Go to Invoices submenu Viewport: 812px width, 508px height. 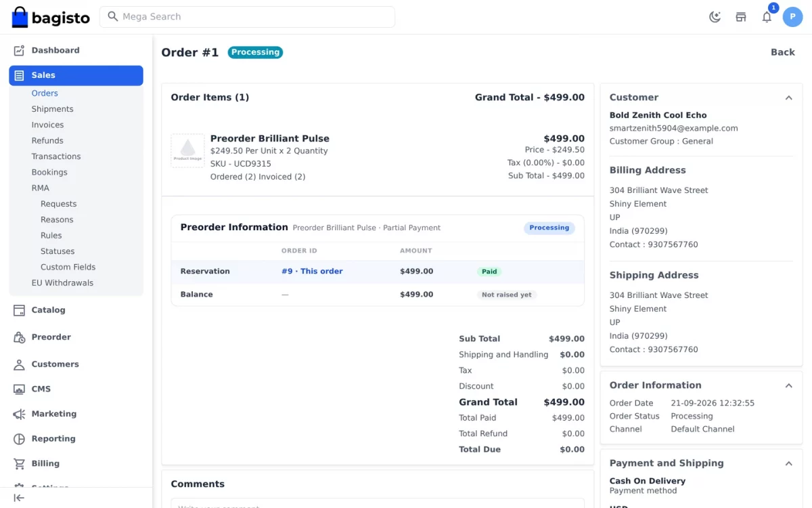point(47,125)
